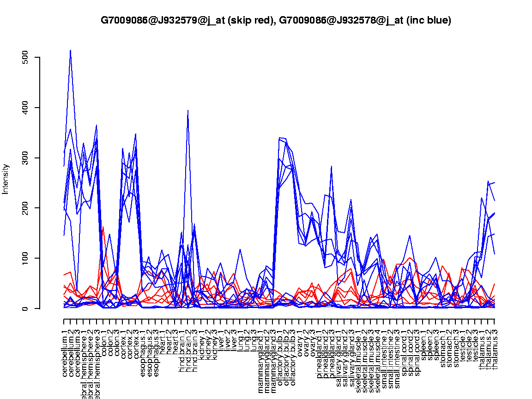Click the chart title at the top

tap(276, 20)
